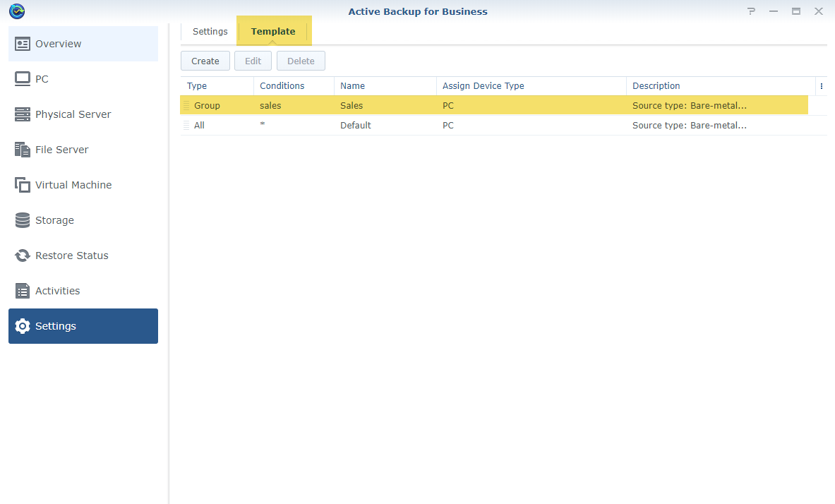Switch to the Settings tab
This screenshot has height=504, width=835.
(210, 32)
